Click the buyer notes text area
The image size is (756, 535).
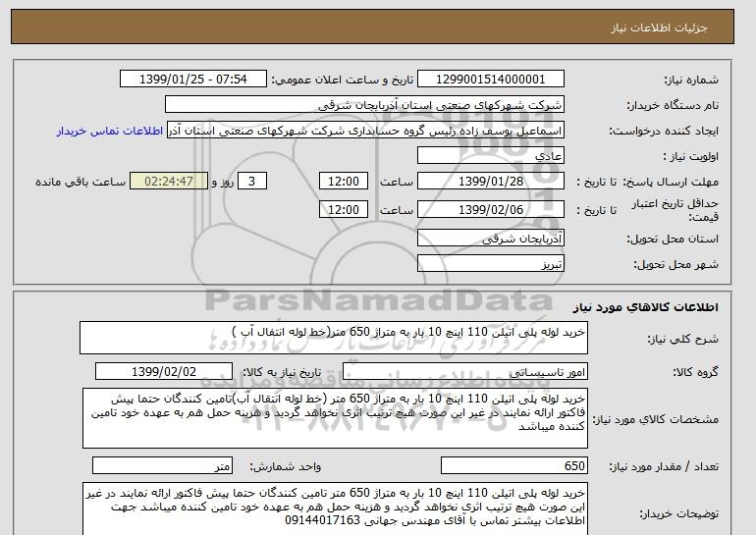click(x=335, y=508)
